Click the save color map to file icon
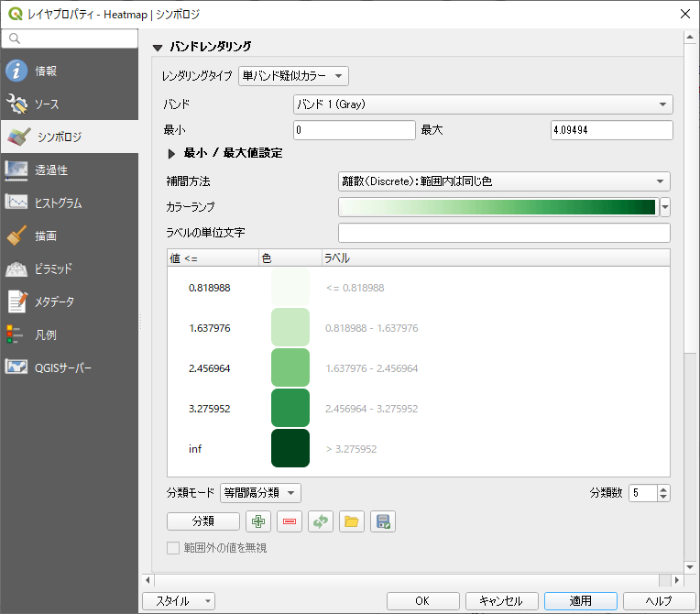Screen dimensions: 700x614 [x=383, y=521]
